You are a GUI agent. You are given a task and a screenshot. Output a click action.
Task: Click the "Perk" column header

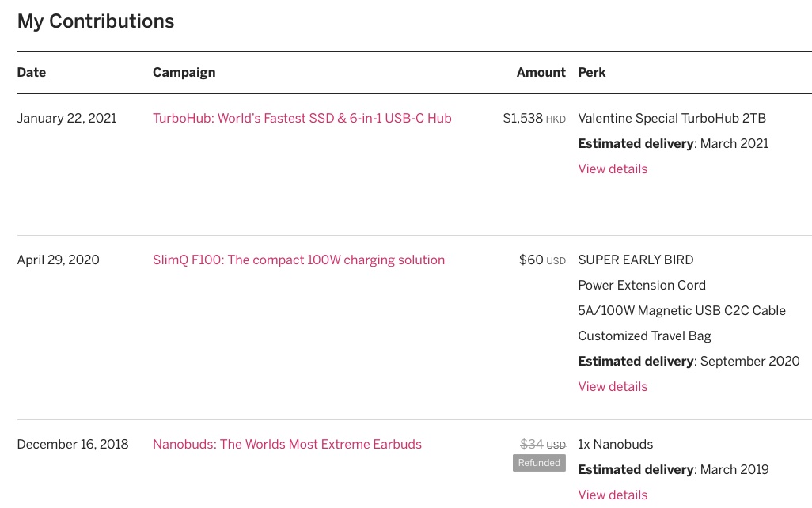click(x=592, y=73)
